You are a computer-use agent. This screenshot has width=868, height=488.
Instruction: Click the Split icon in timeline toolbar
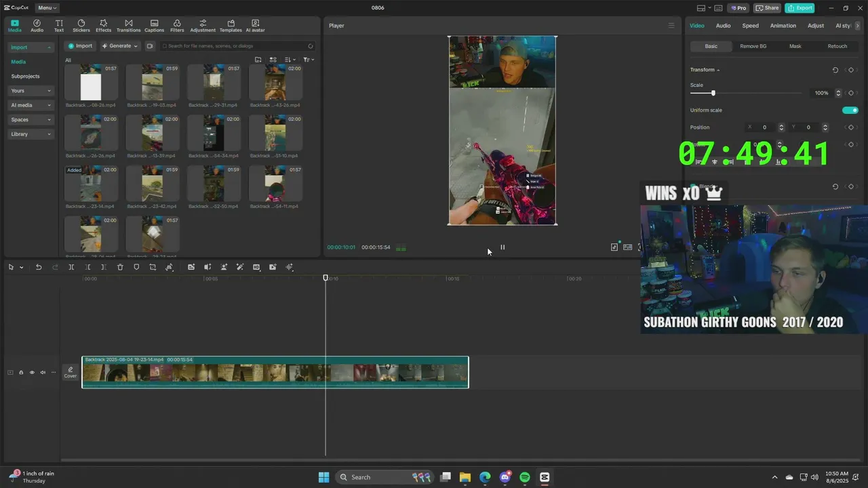click(x=71, y=267)
